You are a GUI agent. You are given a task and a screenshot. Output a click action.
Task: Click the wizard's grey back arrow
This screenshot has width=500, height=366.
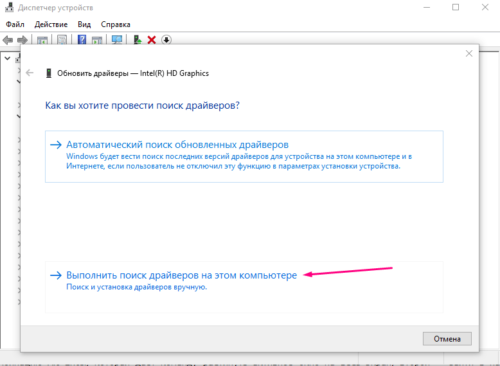(x=30, y=73)
